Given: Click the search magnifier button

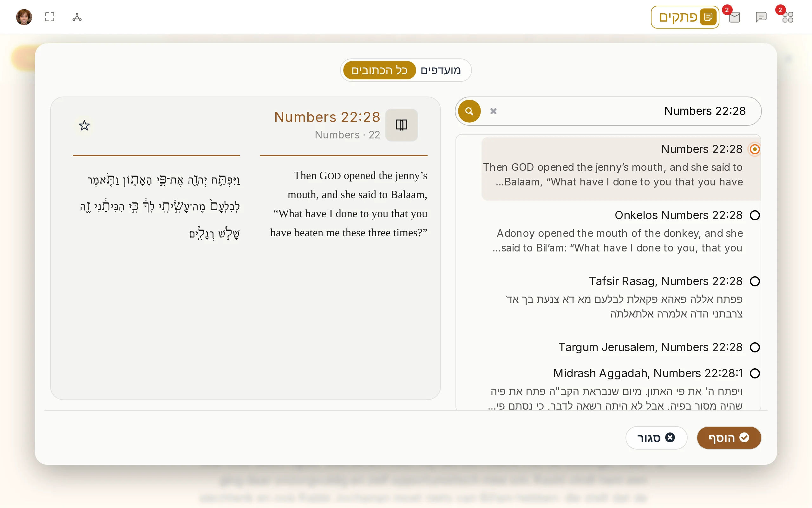Looking at the screenshot, I should coord(469,111).
